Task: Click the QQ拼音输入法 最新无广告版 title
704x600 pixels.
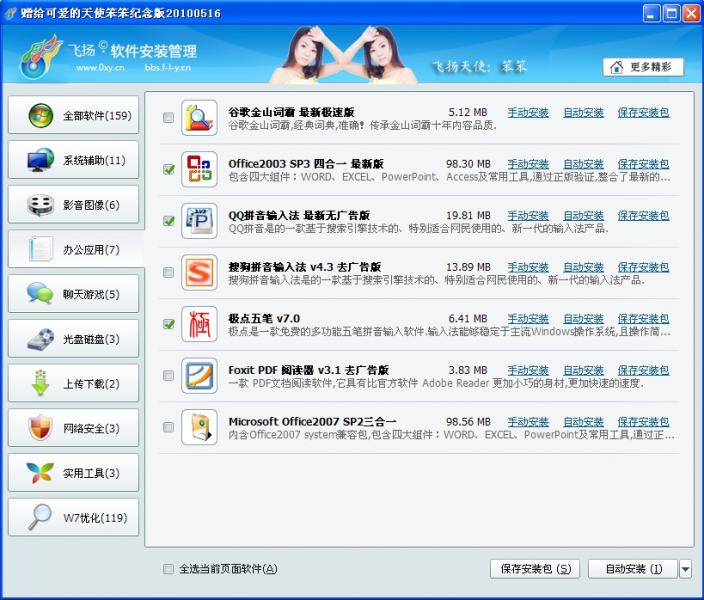Action: pyautogui.click(x=299, y=216)
